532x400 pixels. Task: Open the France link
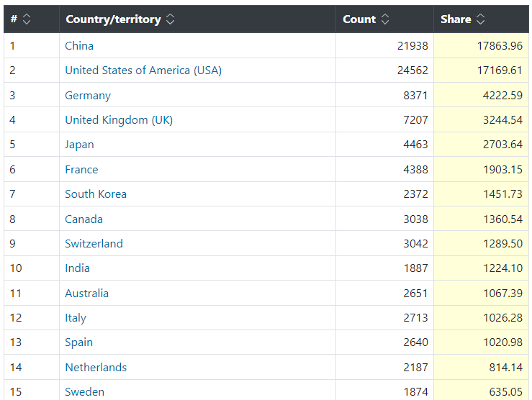tap(81, 170)
